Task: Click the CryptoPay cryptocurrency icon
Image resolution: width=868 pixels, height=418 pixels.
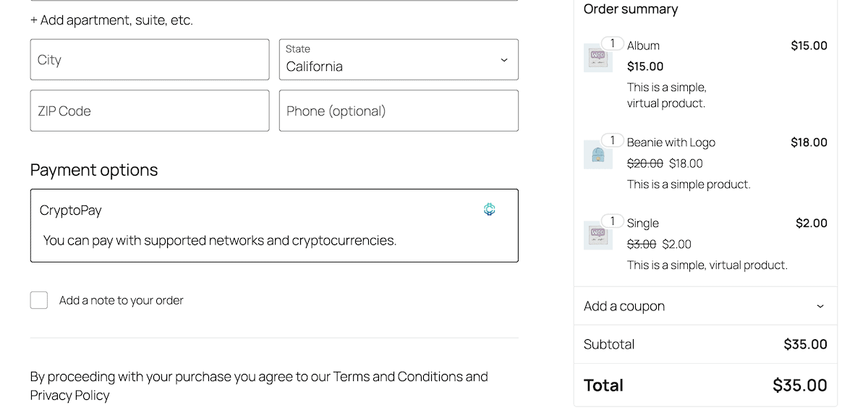Action: tap(489, 209)
